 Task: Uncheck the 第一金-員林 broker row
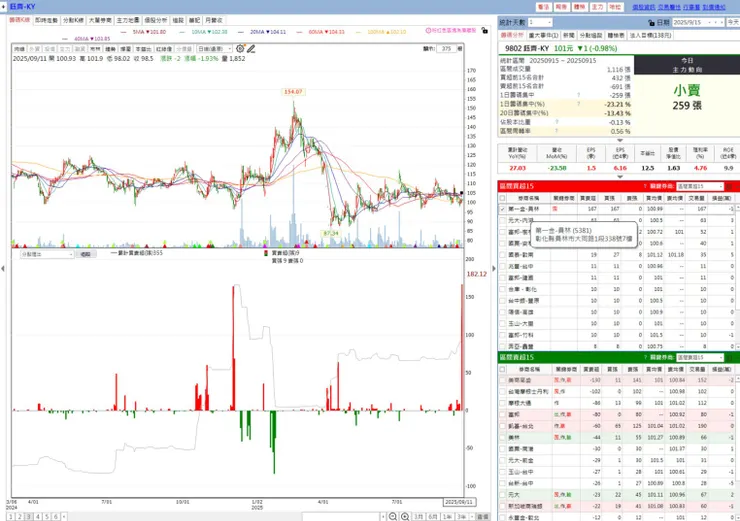coord(503,209)
